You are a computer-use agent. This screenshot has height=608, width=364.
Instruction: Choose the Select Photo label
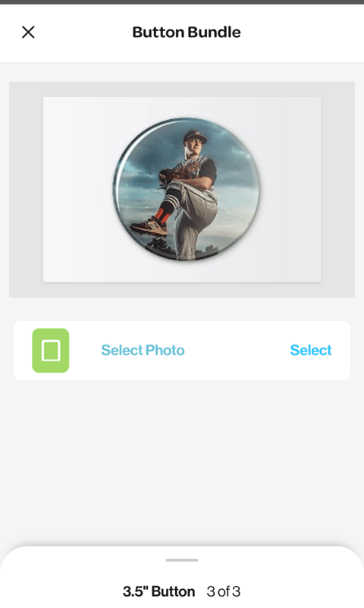143,350
